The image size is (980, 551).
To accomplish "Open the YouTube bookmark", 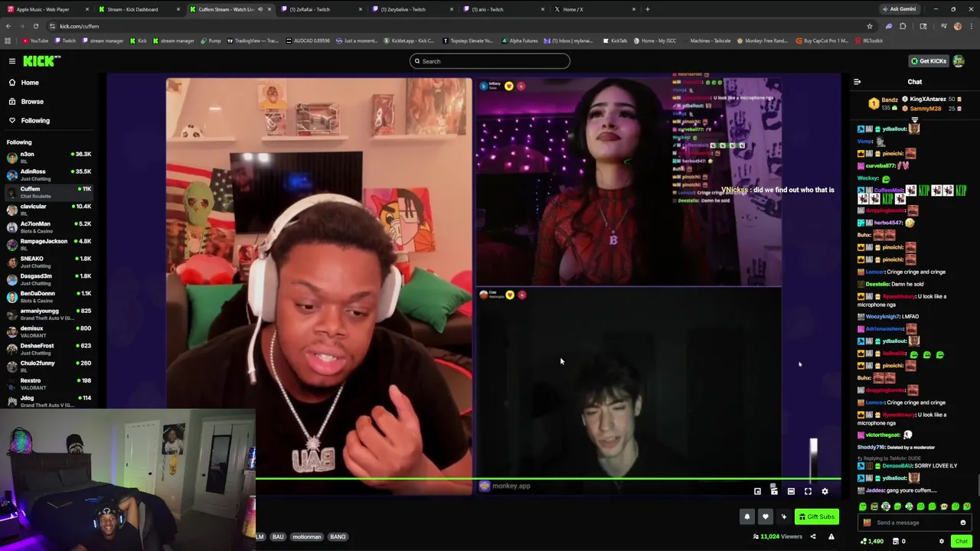I will 35,41.
